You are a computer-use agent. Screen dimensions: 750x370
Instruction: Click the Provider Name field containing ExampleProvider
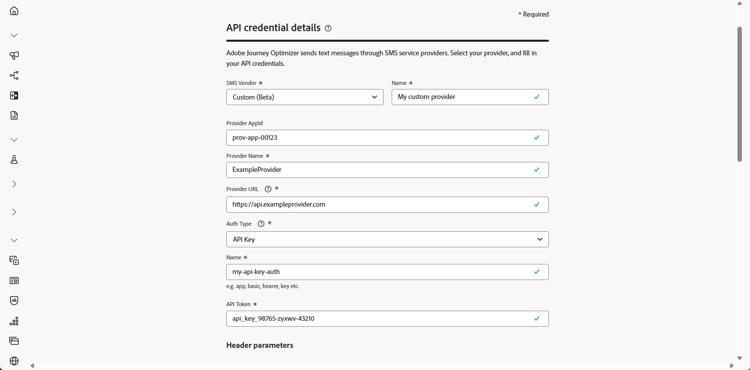pos(387,170)
